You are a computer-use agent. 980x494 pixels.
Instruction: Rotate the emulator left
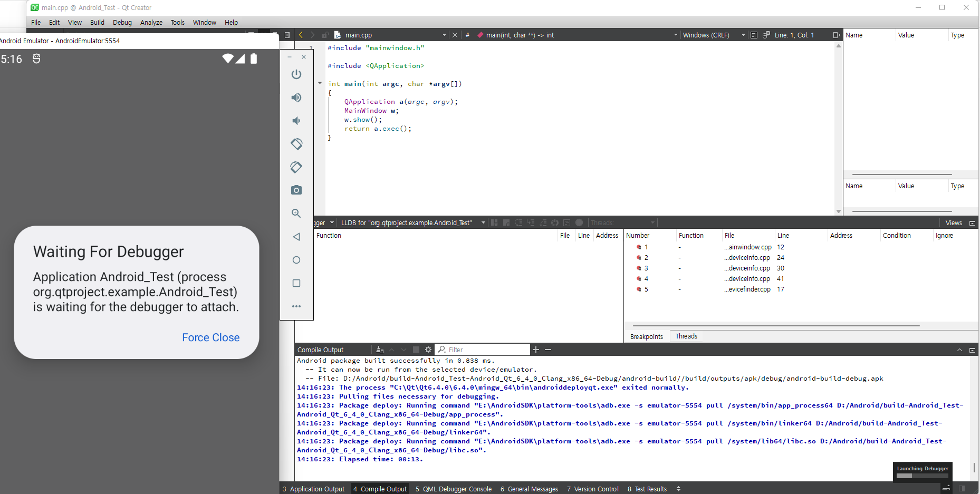[x=296, y=144]
